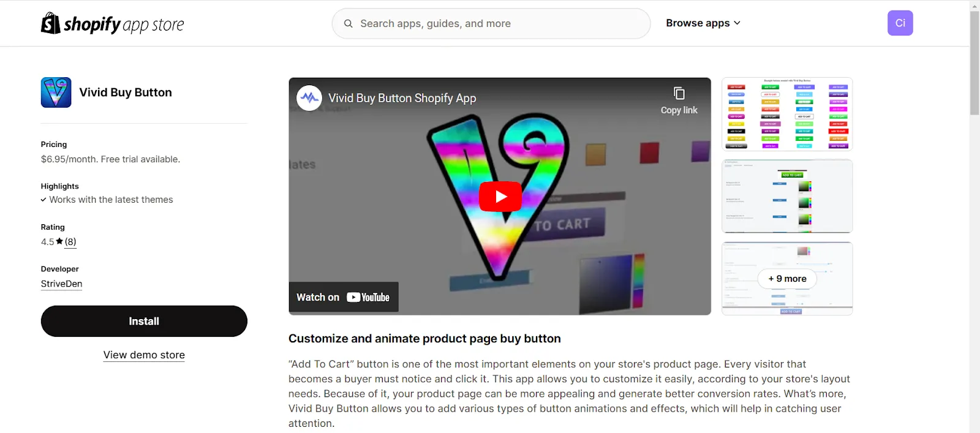The image size is (980, 433).
Task: Click the $6.95/month pricing text
Action: point(110,159)
